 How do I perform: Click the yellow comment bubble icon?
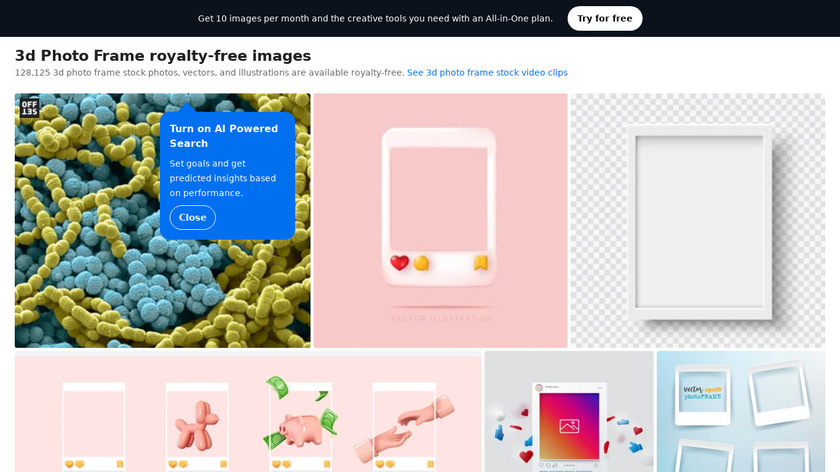point(422,263)
